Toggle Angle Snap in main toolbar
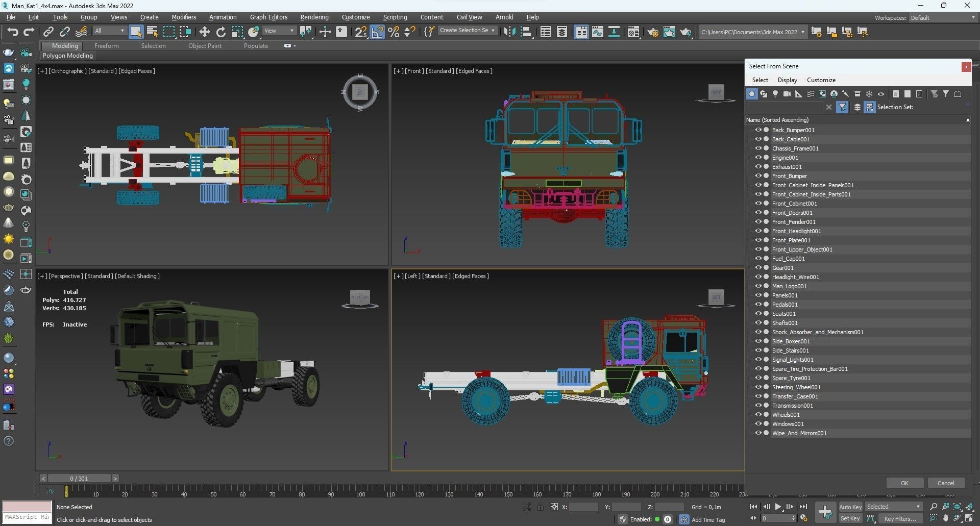This screenshot has height=526, width=980. coord(377,32)
